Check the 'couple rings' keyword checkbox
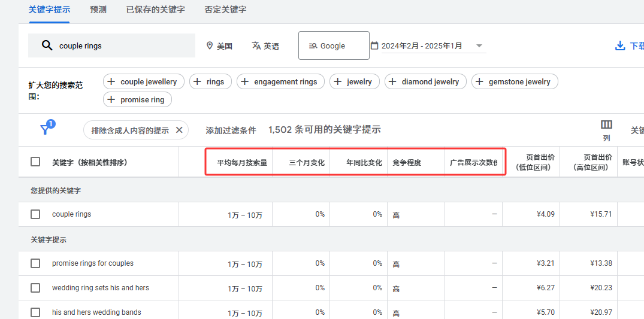The height and width of the screenshot is (319, 644). tap(35, 214)
